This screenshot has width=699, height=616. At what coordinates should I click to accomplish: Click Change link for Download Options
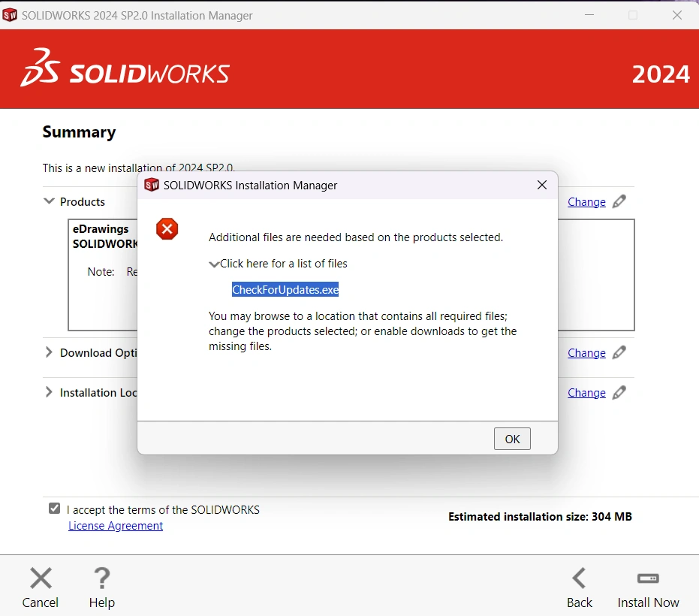[586, 353]
